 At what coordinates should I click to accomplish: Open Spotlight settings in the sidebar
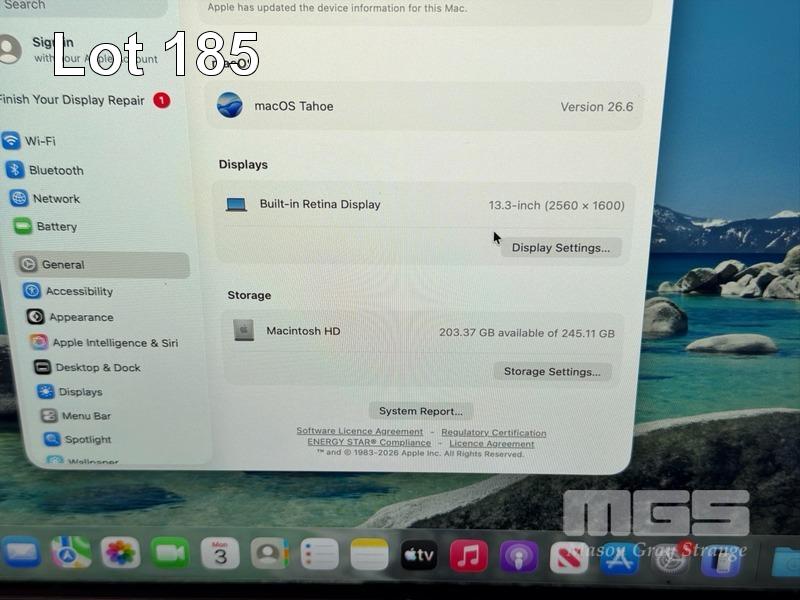(78, 439)
